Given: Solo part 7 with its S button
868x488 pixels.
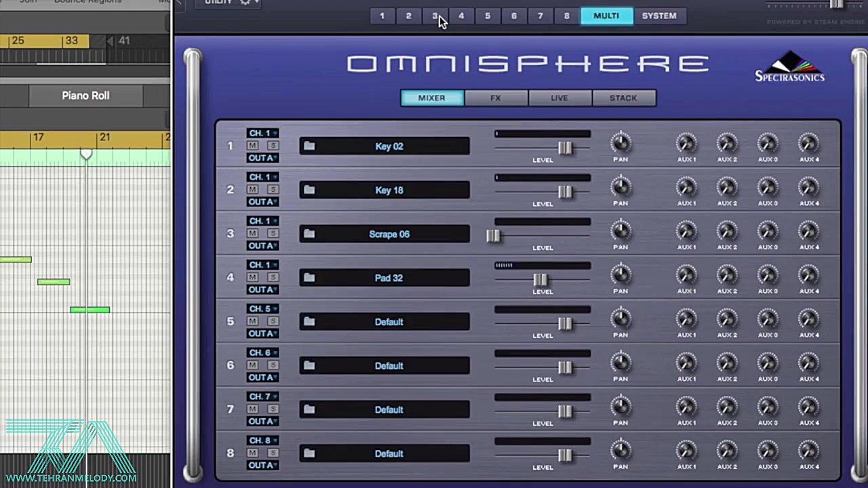Looking at the screenshot, I should (x=273, y=409).
